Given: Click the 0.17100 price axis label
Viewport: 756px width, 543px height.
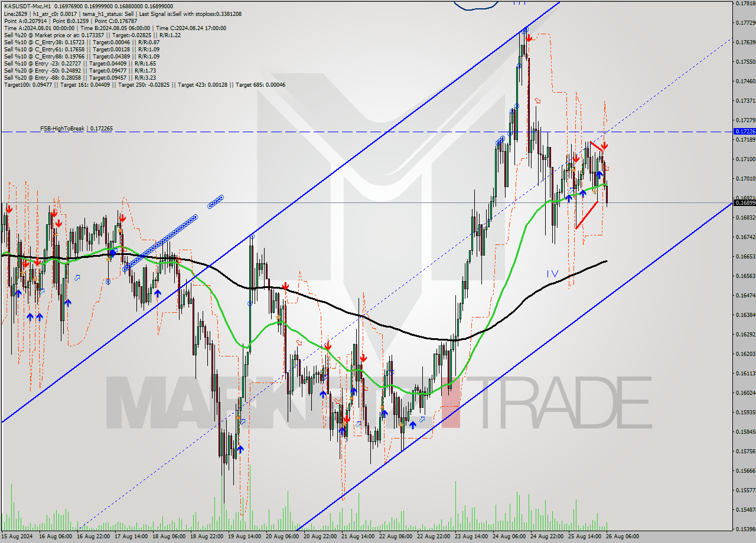Looking at the screenshot, I should click(x=746, y=159).
